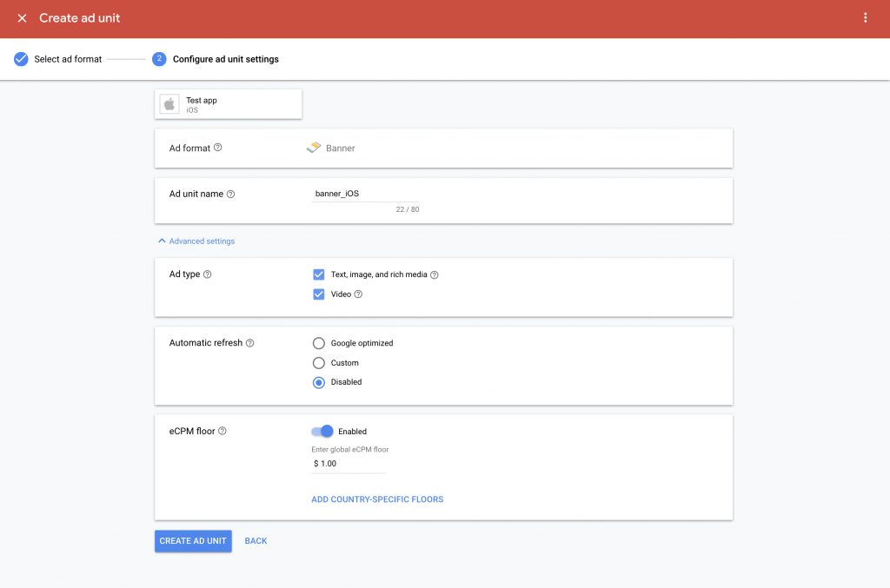The height and width of the screenshot is (588, 890).
Task: Click the Apple iOS icon on Test app card
Action: click(x=169, y=103)
